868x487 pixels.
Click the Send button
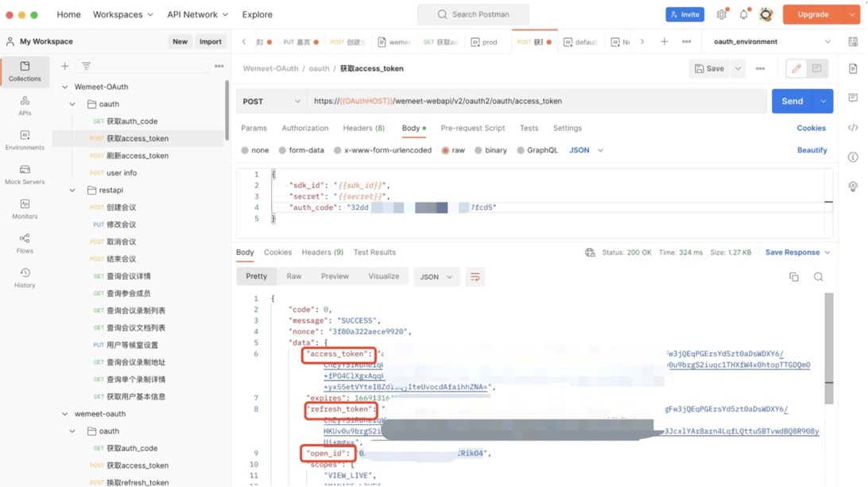(792, 101)
